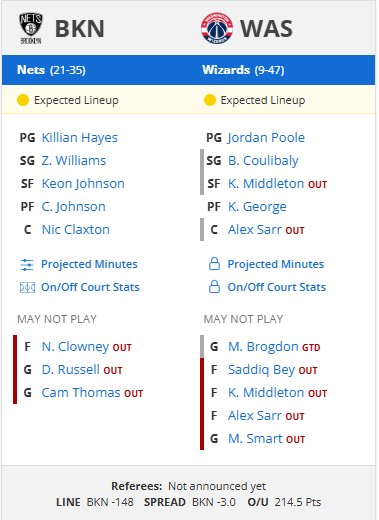Click the Brooklyn Nets team logo
379x520 pixels.
[31, 28]
